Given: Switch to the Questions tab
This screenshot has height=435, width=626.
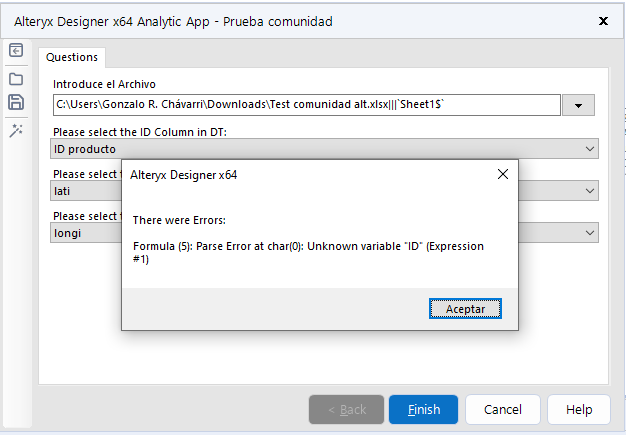Looking at the screenshot, I should (72, 58).
